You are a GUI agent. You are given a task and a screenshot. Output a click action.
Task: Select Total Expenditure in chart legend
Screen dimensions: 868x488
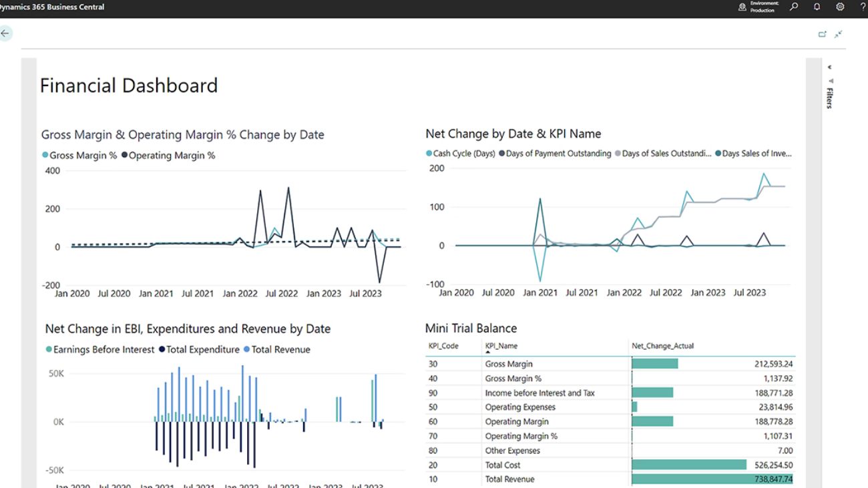[199, 350]
